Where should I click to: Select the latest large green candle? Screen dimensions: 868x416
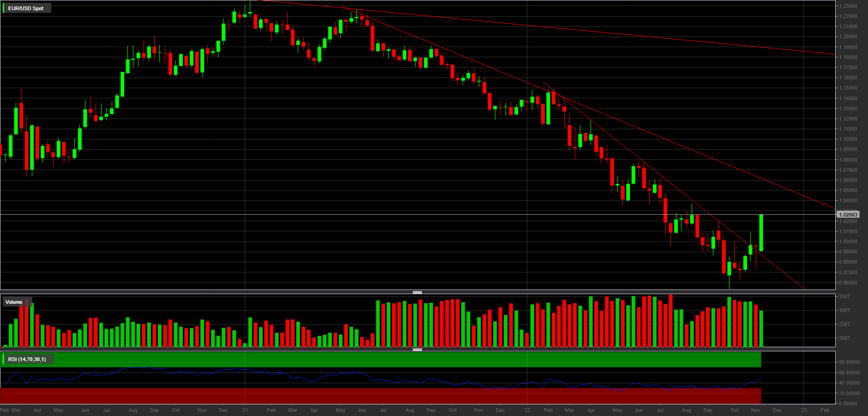click(761, 233)
